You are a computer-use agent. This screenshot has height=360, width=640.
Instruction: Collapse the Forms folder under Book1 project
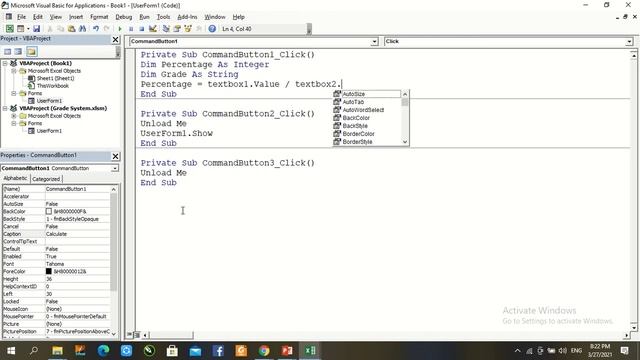click(x=13, y=93)
